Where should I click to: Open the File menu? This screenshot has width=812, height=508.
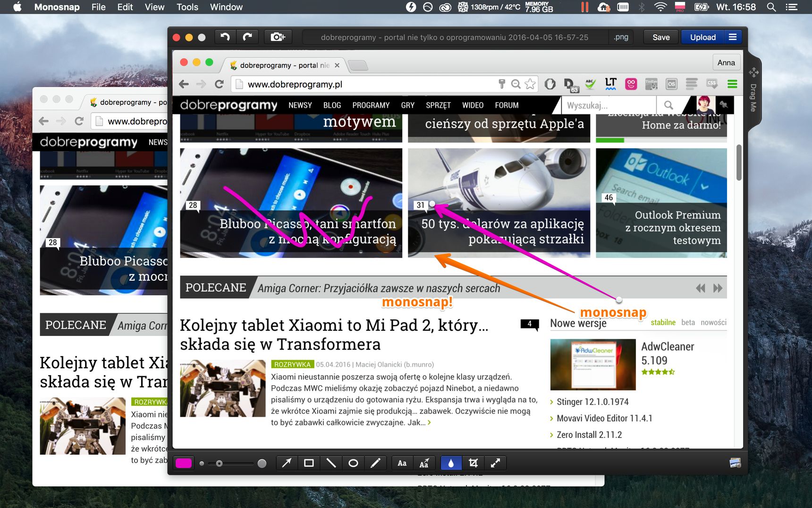pyautogui.click(x=98, y=7)
